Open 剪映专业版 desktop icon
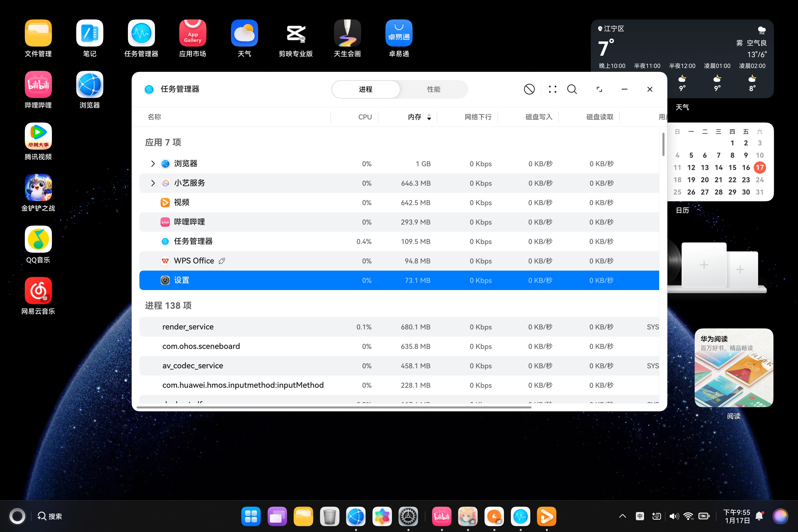This screenshot has width=798, height=532. tap(295, 33)
